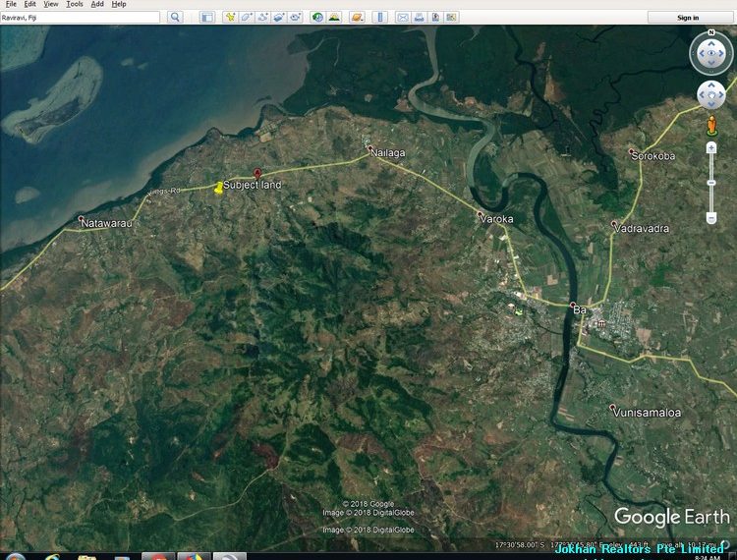Click the Sign in button
The width and height of the screenshot is (737, 560).
tap(688, 18)
